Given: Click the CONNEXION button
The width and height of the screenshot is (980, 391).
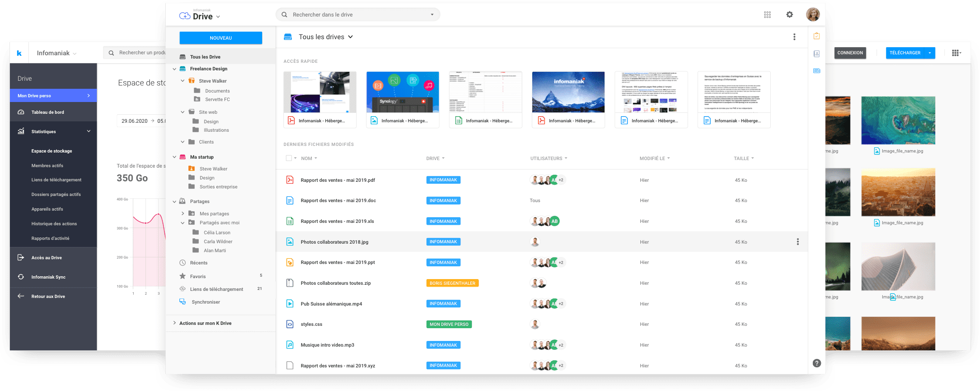Looking at the screenshot, I should click(x=850, y=53).
